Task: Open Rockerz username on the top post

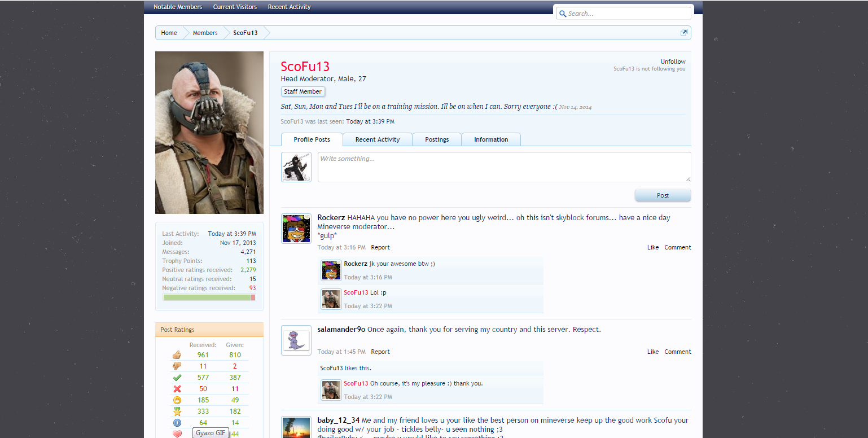Action: tap(331, 217)
